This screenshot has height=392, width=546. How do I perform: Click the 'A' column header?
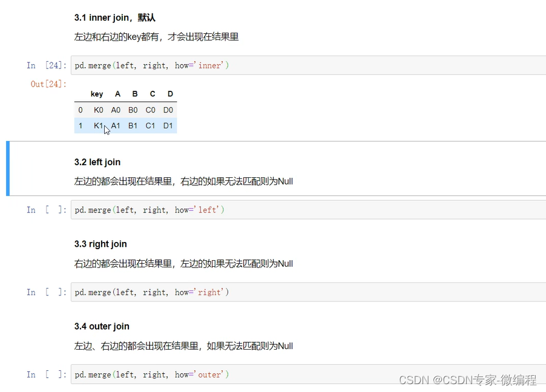[117, 94]
